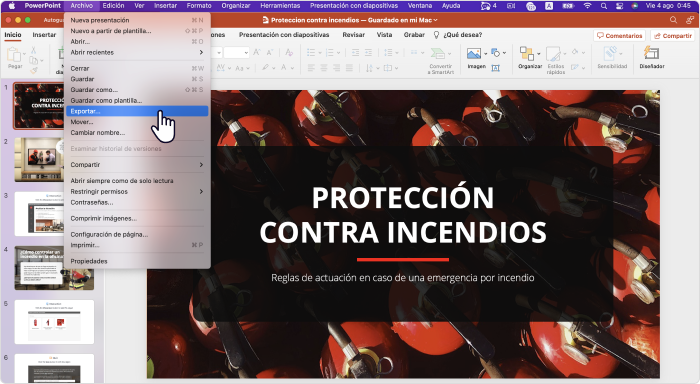Image resolution: width=700 pixels, height=384 pixels.
Task: Click the increase indent icon
Action: click(368, 53)
